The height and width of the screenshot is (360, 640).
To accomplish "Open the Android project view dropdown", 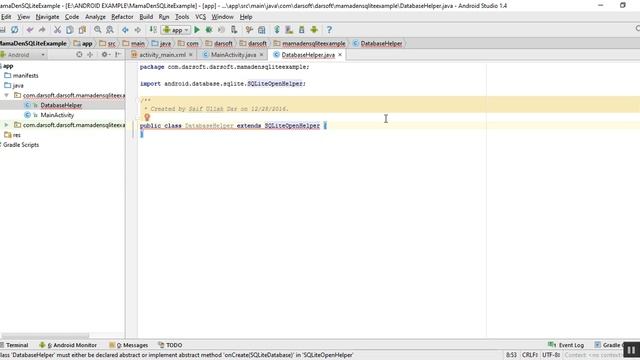I will [x=24, y=55].
